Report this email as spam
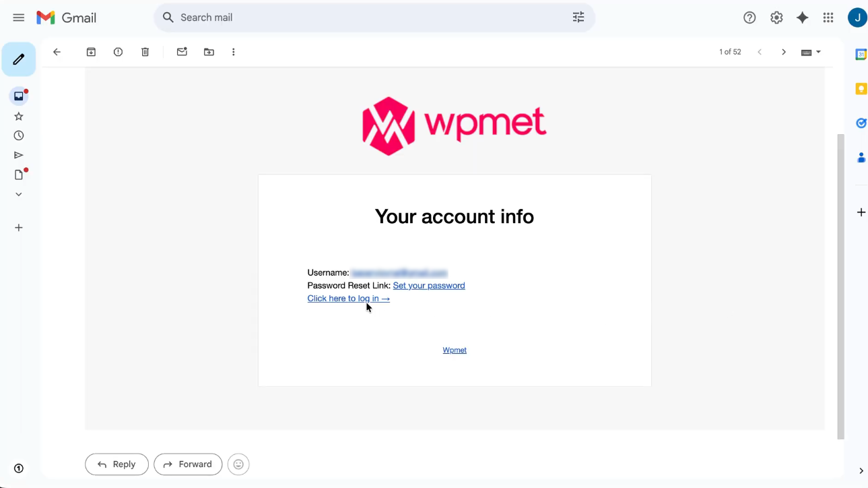The height and width of the screenshot is (488, 868). (118, 52)
